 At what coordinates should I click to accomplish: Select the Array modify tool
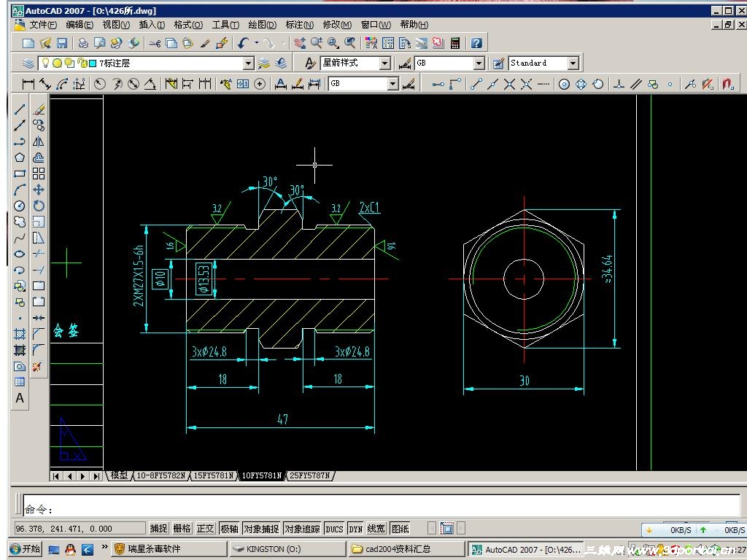pyautogui.click(x=39, y=174)
